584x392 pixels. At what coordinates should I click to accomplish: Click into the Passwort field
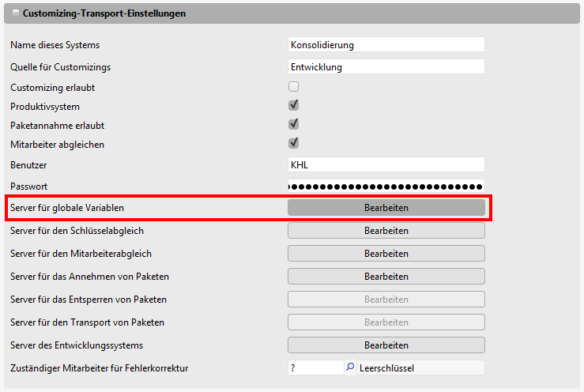tap(386, 186)
